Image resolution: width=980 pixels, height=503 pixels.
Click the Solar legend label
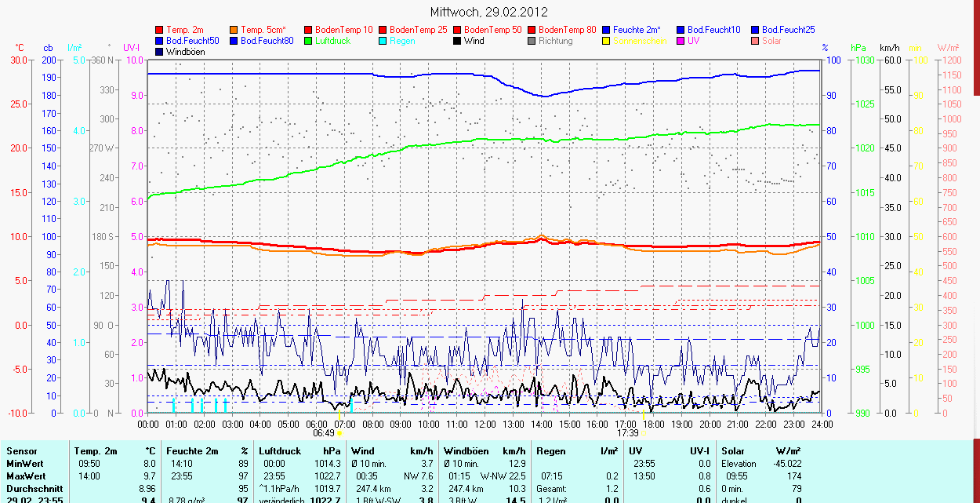coord(771,41)
